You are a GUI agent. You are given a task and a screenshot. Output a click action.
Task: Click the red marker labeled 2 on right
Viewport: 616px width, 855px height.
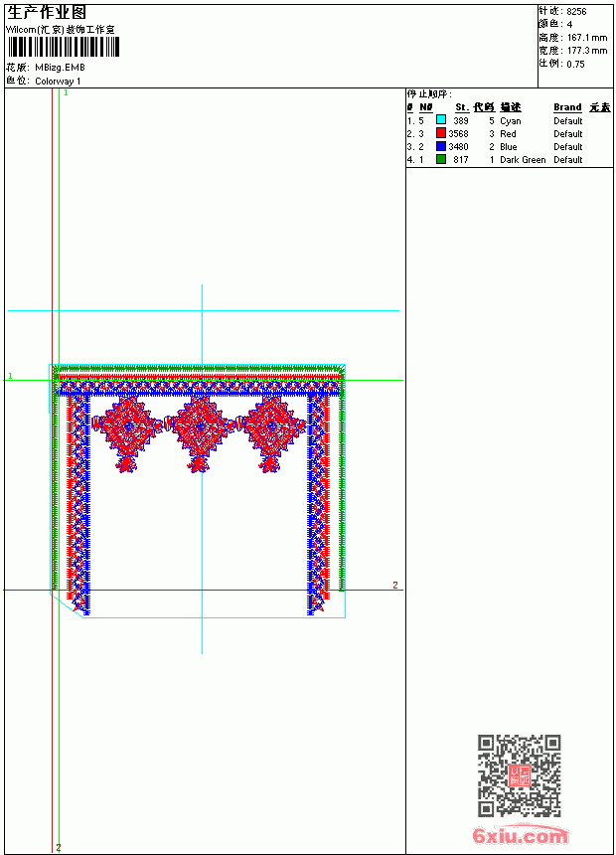[395, 586]
